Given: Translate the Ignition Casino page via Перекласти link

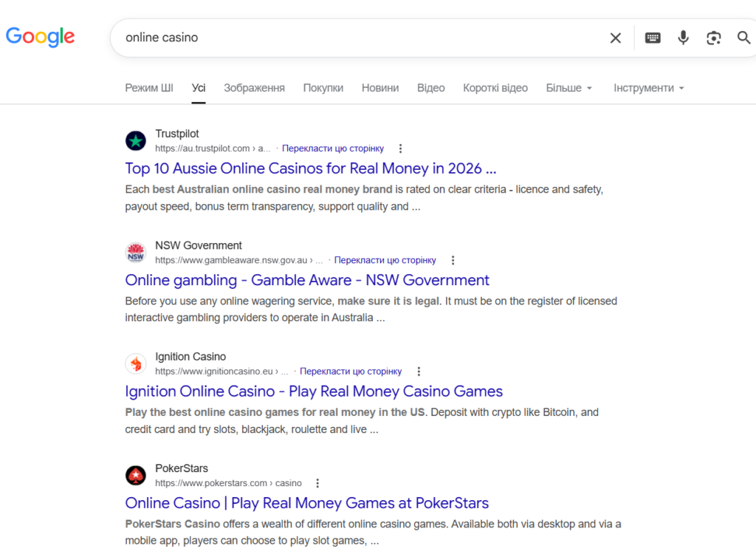Looking at the screenshot, I should (x=351, y=372).
